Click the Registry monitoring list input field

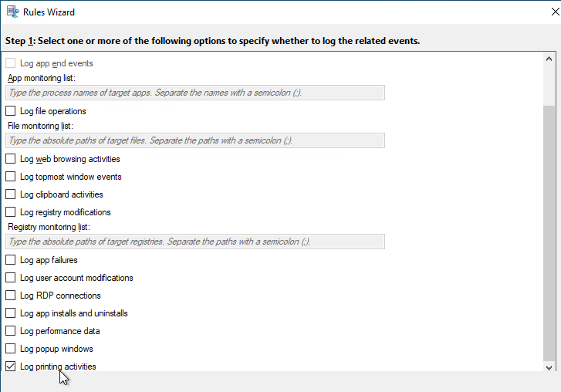[195, 242]
